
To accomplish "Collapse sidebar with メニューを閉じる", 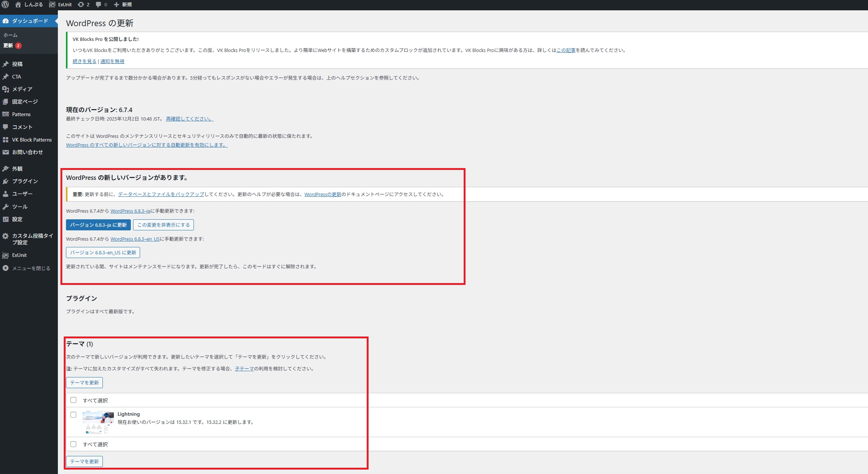I will pos(31,268).
